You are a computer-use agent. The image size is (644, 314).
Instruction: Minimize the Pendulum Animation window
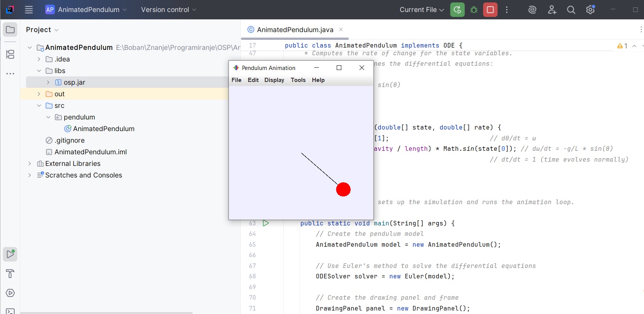[x=317, y=68]
